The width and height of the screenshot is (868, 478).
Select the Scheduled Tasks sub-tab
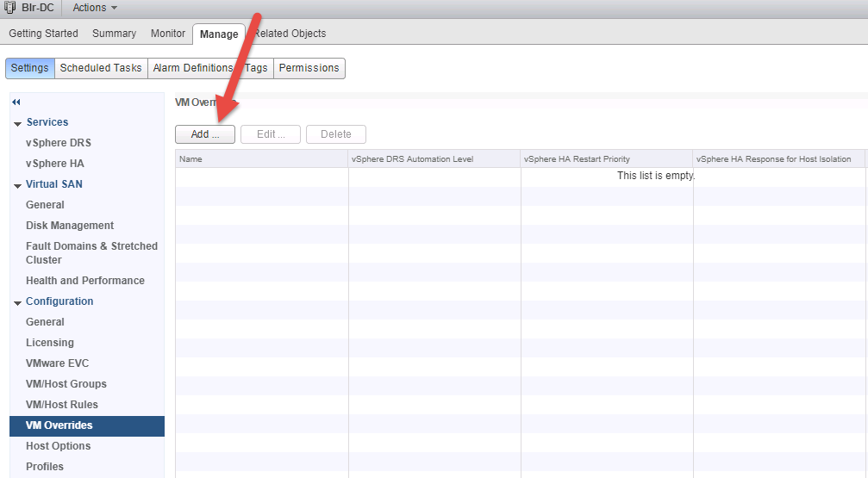pyautogui.click(x=101, y=68)
